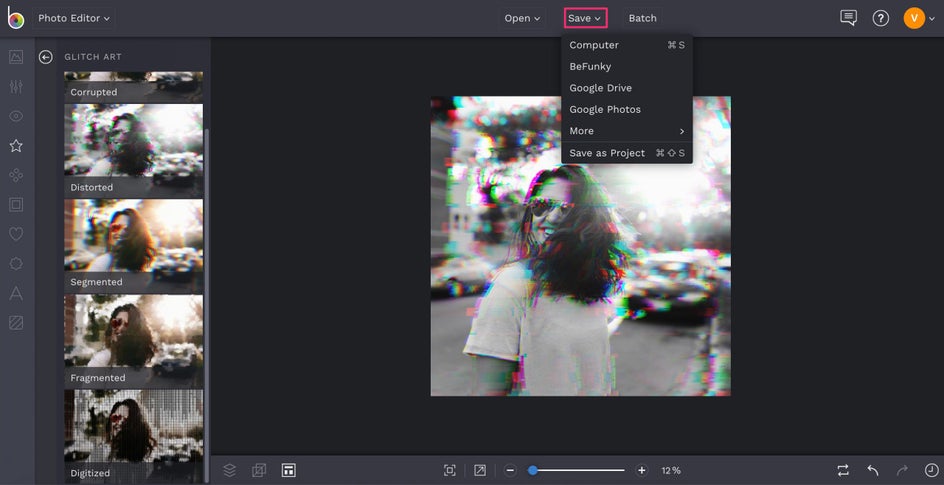Click the Batch button
This screenshot has height=485, width=944.
coord(642,18)
